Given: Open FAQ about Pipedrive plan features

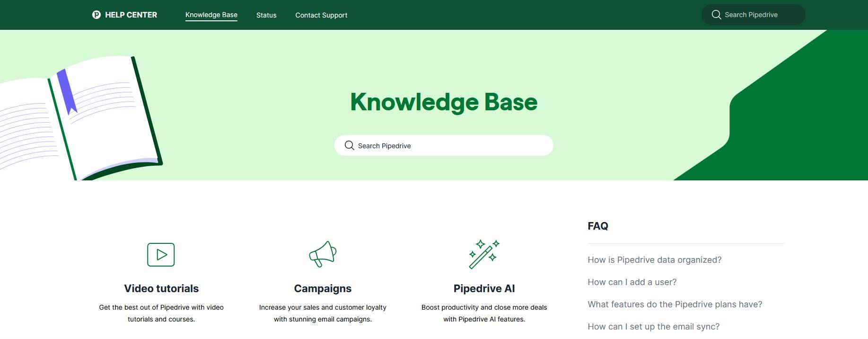Looking at the screenshot, I should pos(675,304).
